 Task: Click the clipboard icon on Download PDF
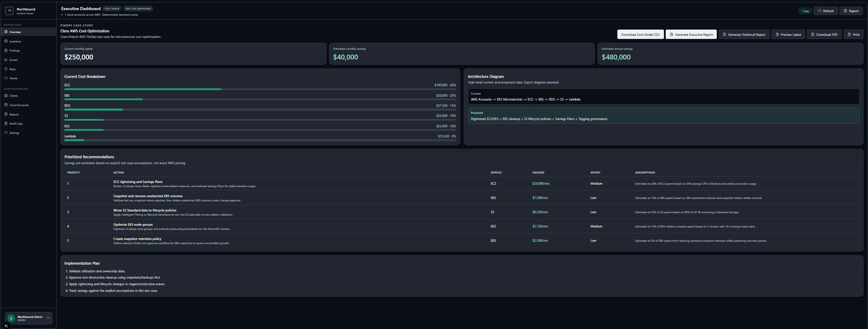click(813, 34)
